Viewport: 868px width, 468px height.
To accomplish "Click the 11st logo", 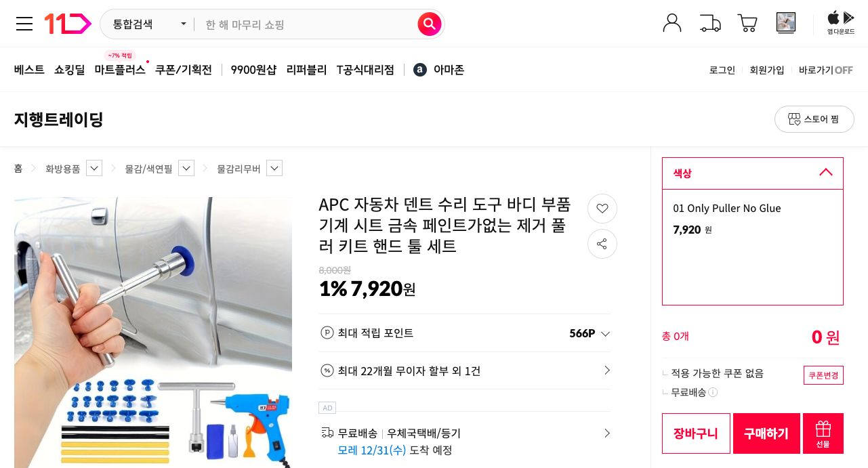I will click(x=67, y=23).
